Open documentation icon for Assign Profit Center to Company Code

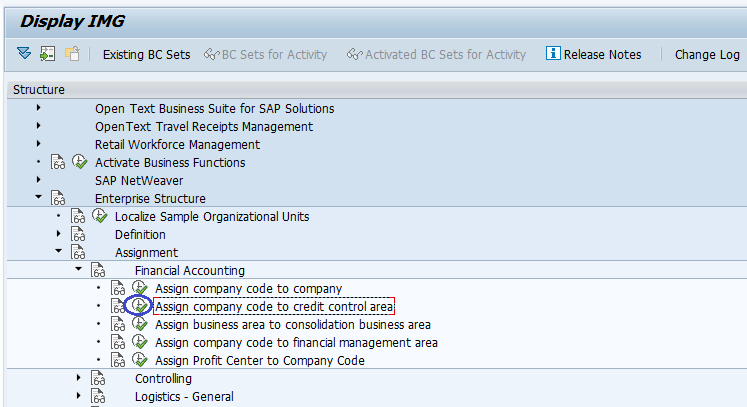pos(118,360)
